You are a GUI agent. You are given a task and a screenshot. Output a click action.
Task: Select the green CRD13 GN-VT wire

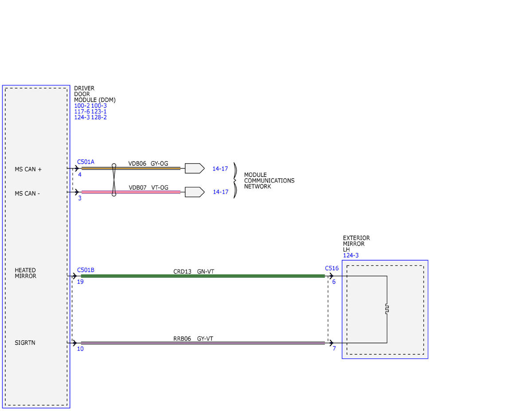[203, 276]
